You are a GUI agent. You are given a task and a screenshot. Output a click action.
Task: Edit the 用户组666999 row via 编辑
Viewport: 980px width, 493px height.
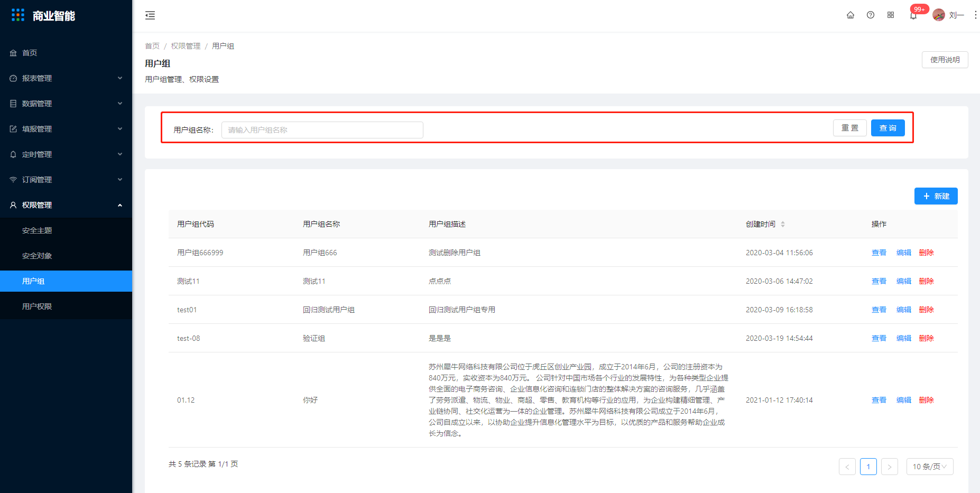tap(904, 253)
